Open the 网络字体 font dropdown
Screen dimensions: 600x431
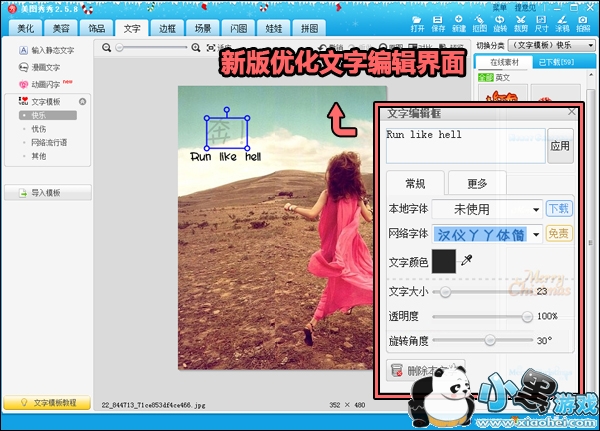point(536,234)
